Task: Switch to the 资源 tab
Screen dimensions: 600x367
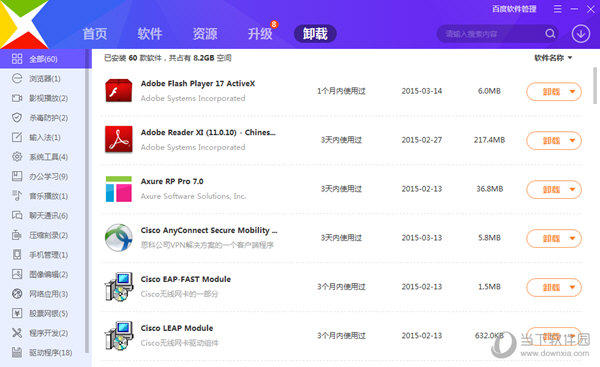Action: tap(205, 34)
